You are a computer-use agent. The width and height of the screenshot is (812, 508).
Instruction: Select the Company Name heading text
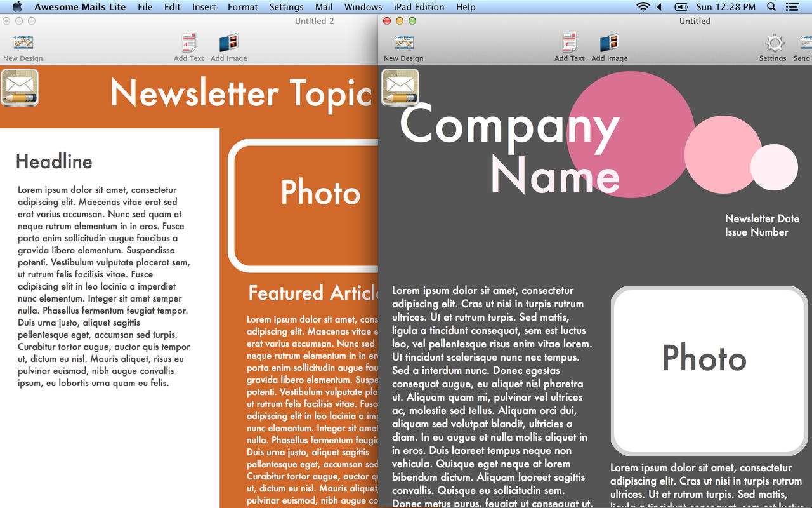pyautogui.click(x=509, y=150)
